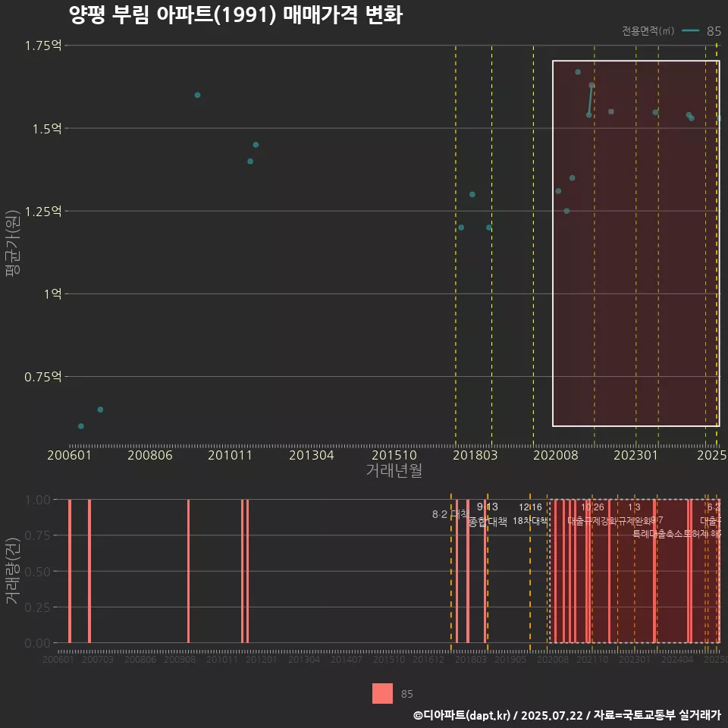
Task: Click the '18차대책' annotation text
Action: coord(530,521)
